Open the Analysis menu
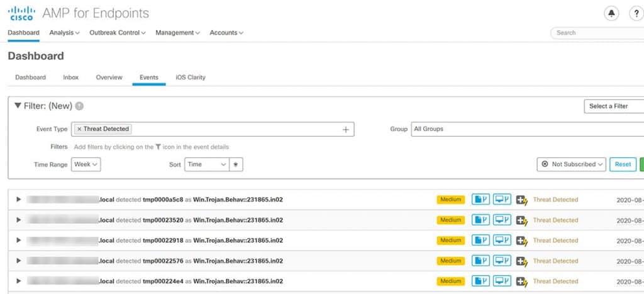 (x=65, y=33)
